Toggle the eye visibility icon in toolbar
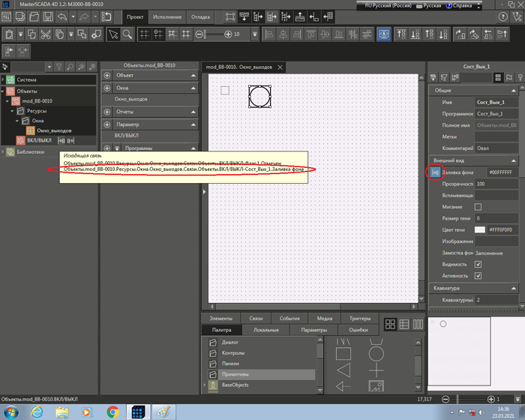 (383, 34)
